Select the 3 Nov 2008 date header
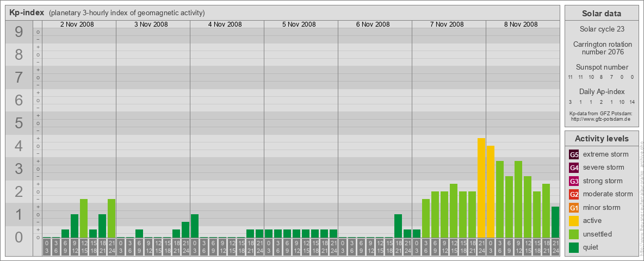The width and height of the screenshot is (644, 261). 151,24
